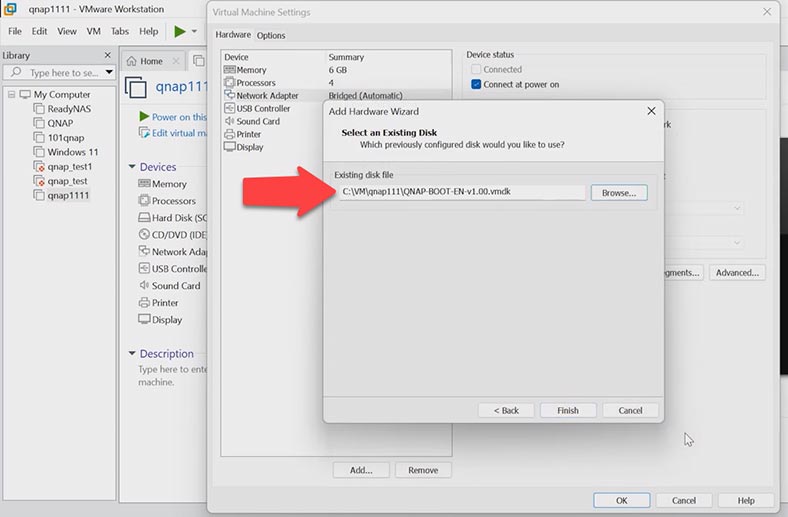Close the Home tab
788x517 pixels.
click(x=176, y=61)
